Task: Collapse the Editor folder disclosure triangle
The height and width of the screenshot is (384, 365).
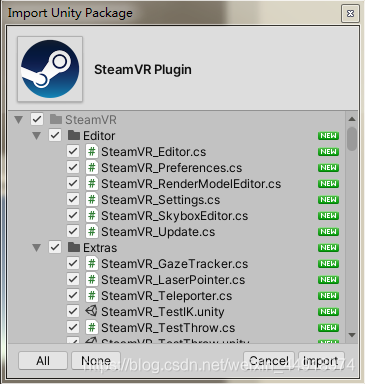Action: pos(37,136)
